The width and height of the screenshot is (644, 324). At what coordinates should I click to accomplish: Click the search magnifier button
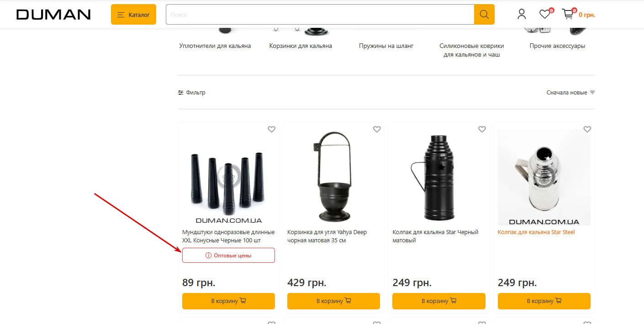484,15
